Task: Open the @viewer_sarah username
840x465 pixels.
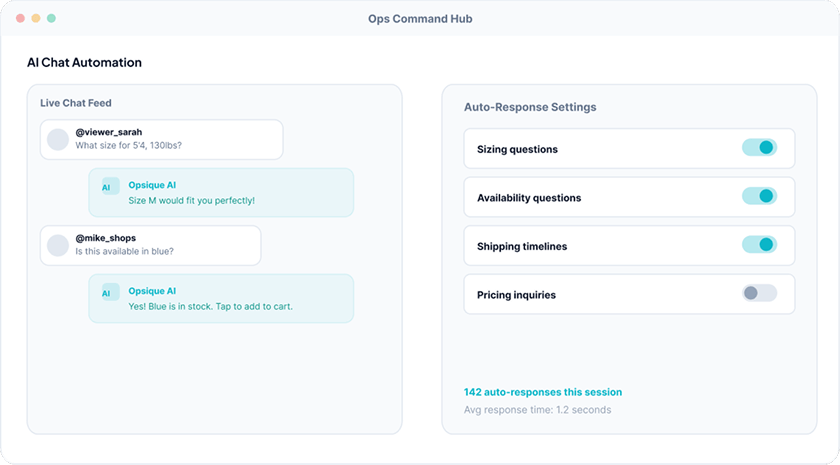Action: (108, 132)
